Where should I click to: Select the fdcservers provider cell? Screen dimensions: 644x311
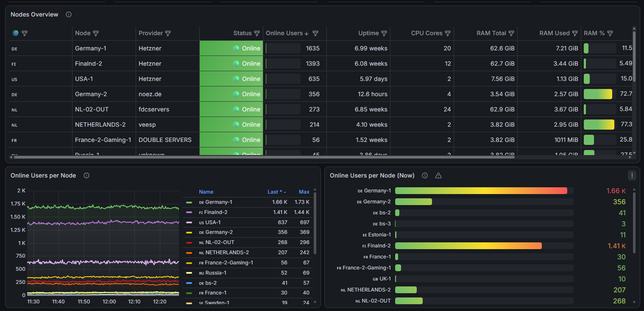coord(168,109)
